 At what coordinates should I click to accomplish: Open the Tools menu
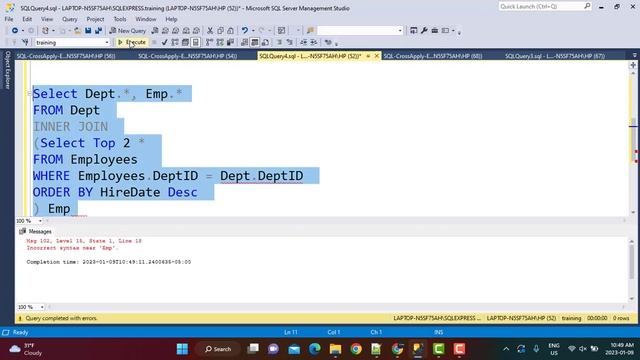[120, 19]
